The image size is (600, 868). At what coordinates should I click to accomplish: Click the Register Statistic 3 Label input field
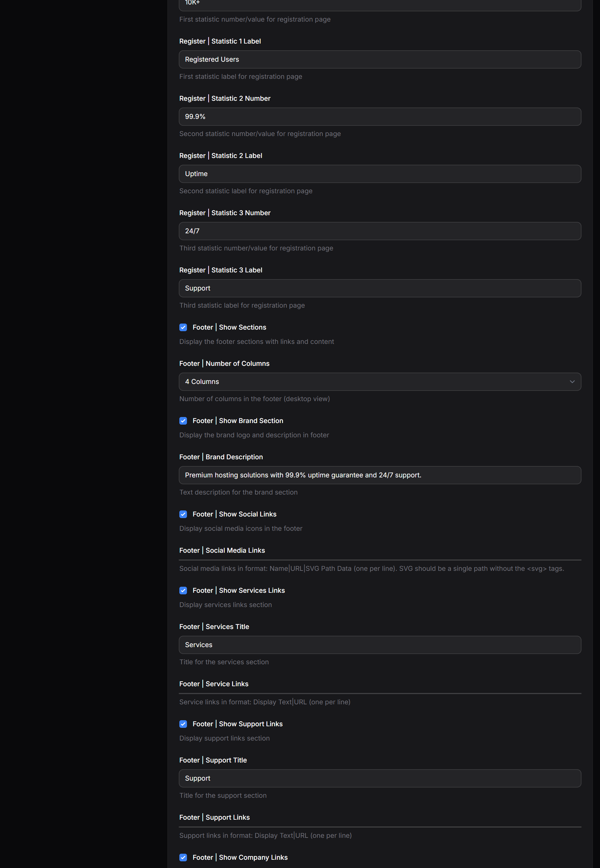[380, 288]
